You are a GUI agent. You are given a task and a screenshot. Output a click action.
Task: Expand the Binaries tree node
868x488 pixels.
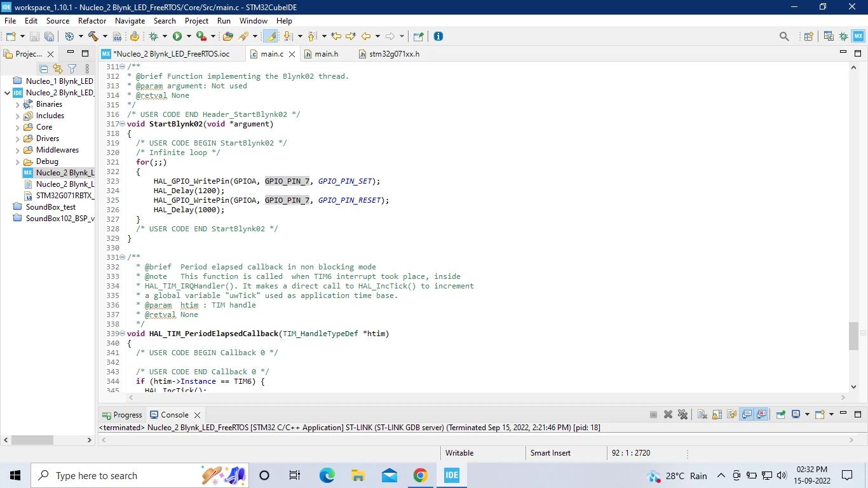(x=18, y=104)
